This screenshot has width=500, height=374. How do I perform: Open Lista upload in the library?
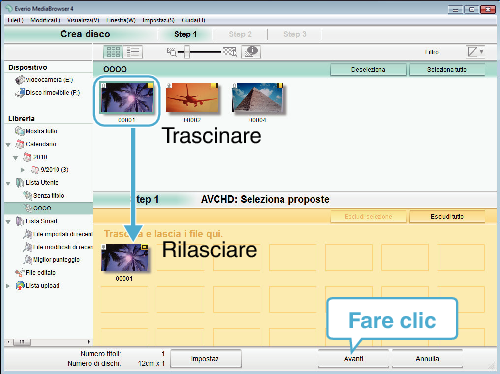(38, 285)
